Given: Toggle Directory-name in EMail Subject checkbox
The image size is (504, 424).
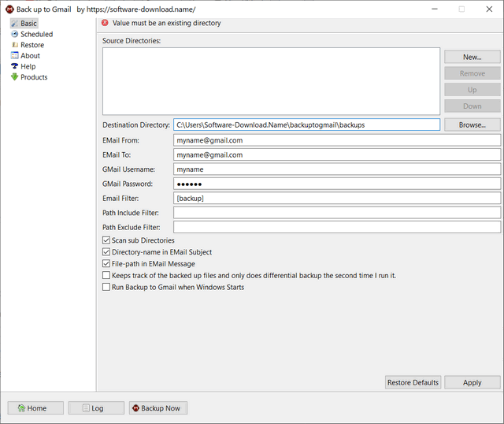Looking at the screenshot, I should tap(106, 252).
